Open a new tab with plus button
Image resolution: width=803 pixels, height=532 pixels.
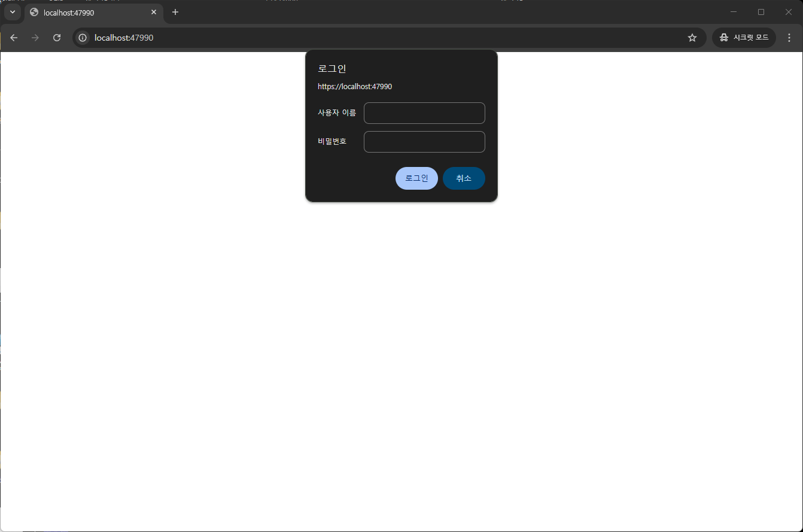175,12
